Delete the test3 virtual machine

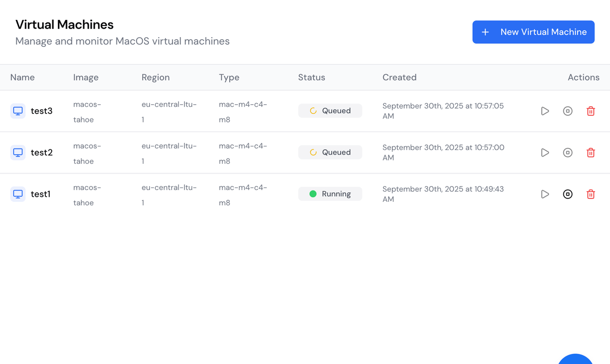591,111
